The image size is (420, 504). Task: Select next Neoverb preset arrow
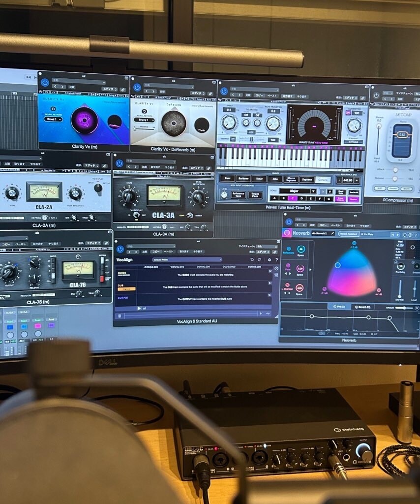tap(397, 235)
